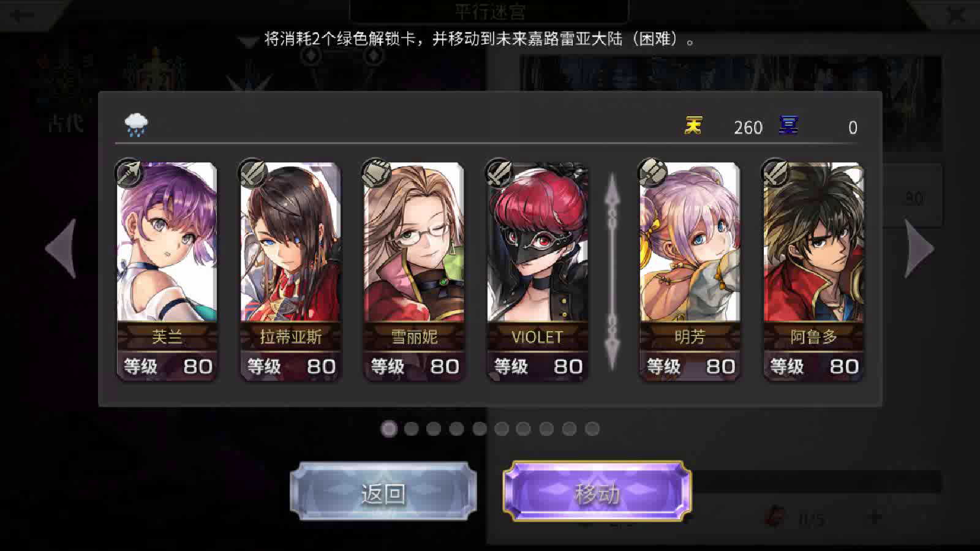Screen dimensions: 980x551
Task: Open the VIOLET character card
Action: click(537, 272)
